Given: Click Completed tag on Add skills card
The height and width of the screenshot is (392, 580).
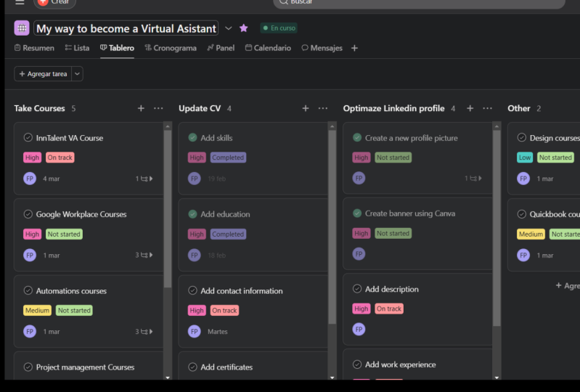Looking at the screenshot, I should point(228,158).
